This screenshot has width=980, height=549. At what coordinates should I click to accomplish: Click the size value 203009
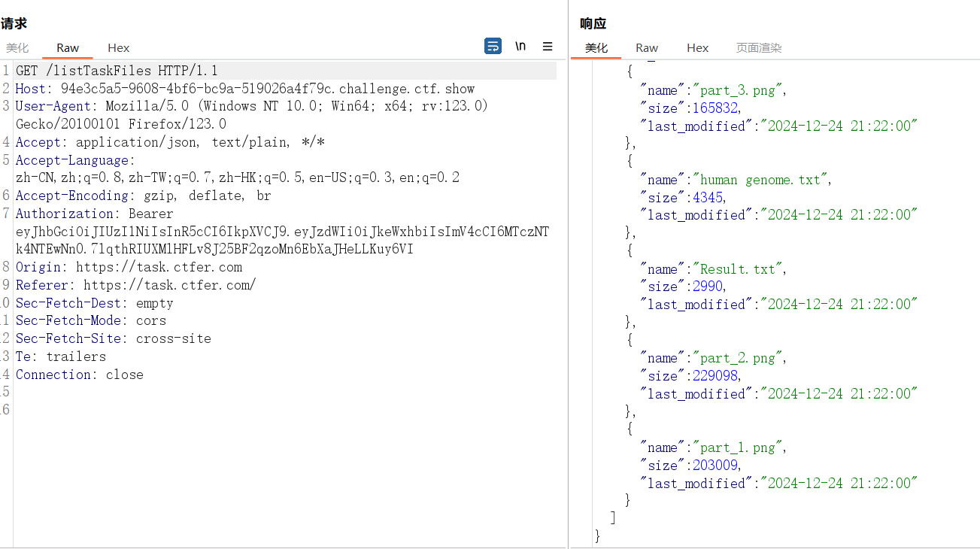715,466
